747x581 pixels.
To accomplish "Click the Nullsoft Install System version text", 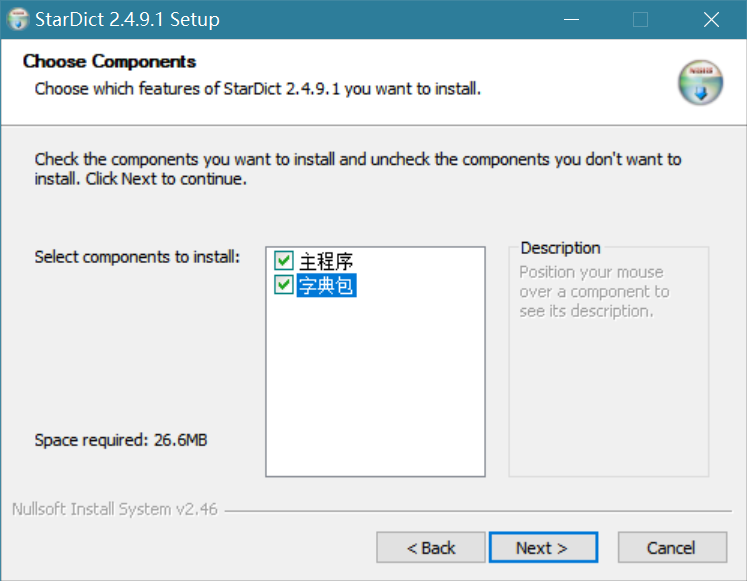I will point(115,509).
